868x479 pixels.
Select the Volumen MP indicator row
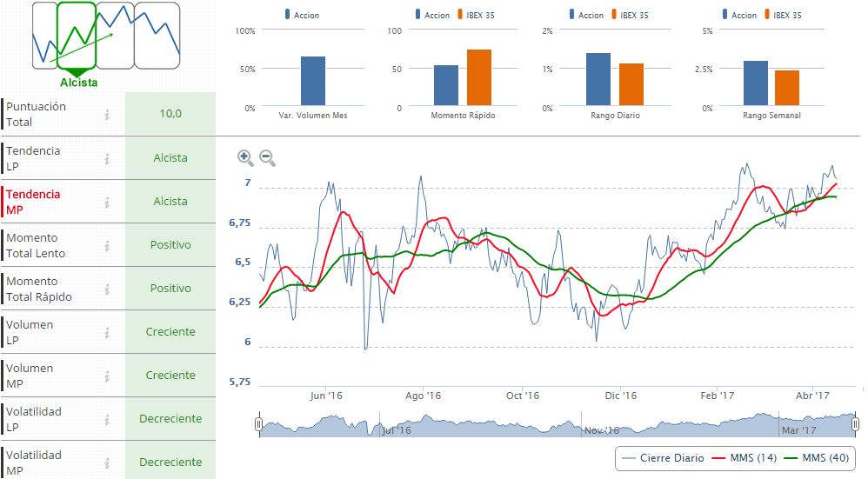click(30, 376)
